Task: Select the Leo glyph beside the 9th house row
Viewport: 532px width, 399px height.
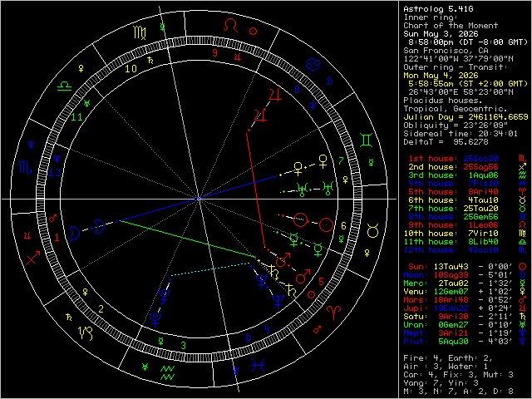Action: 523,225
